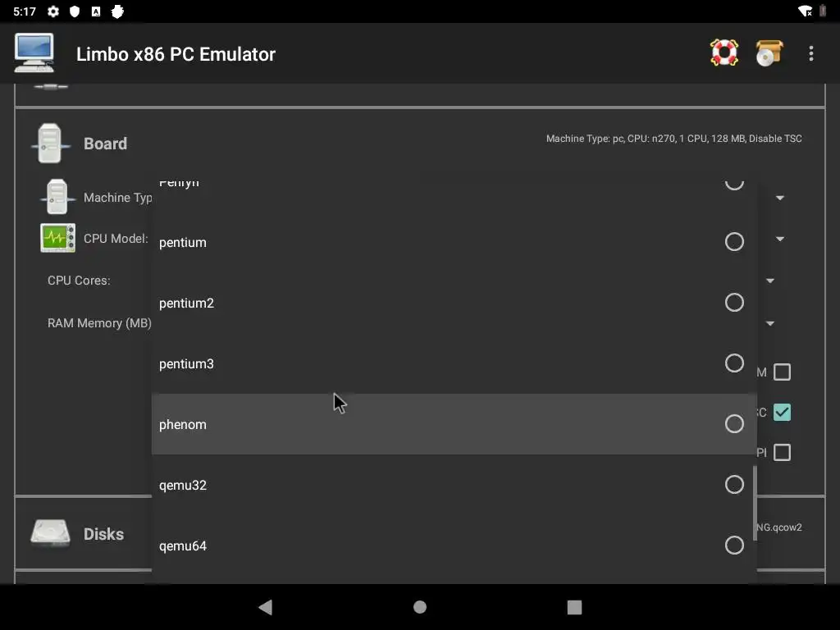Image resolution: width=840 pixels, height=630 pixels.
Task: Choose qemu64 from CPU list
Action: 454,546
